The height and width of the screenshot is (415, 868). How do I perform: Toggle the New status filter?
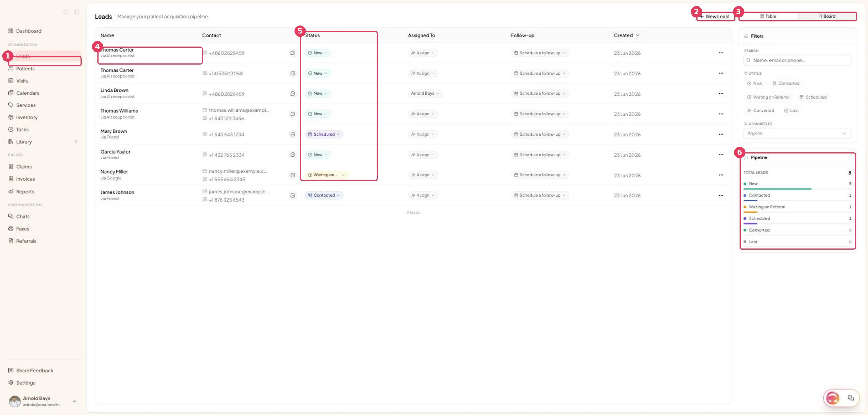(x=755, y=83)
